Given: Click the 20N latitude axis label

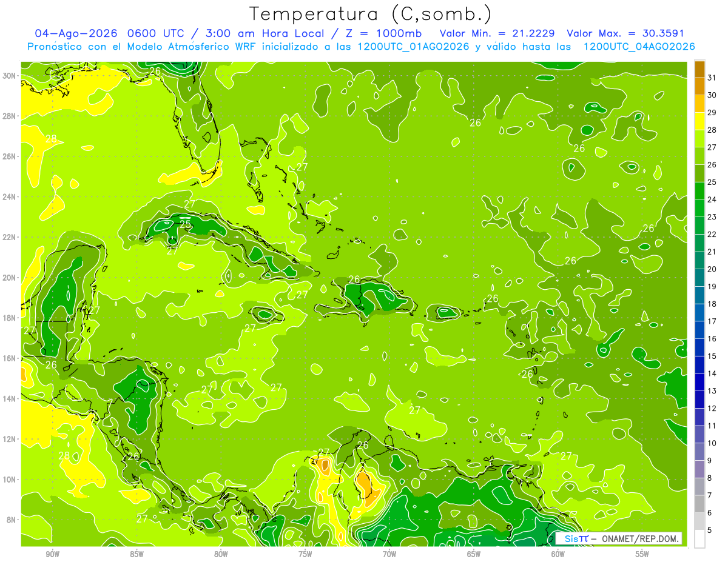Looking at the screenshot, I should [x=9, y=278].
